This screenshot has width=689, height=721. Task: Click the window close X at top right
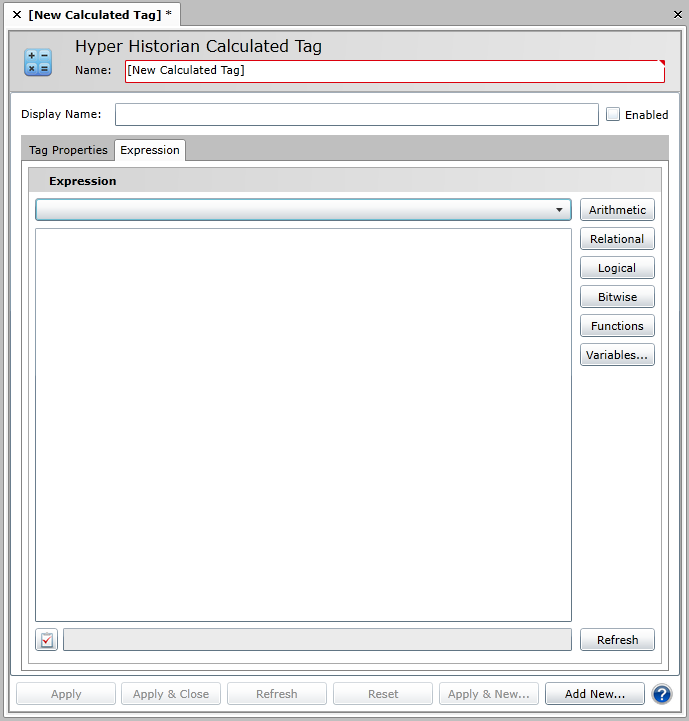(678, 15)
